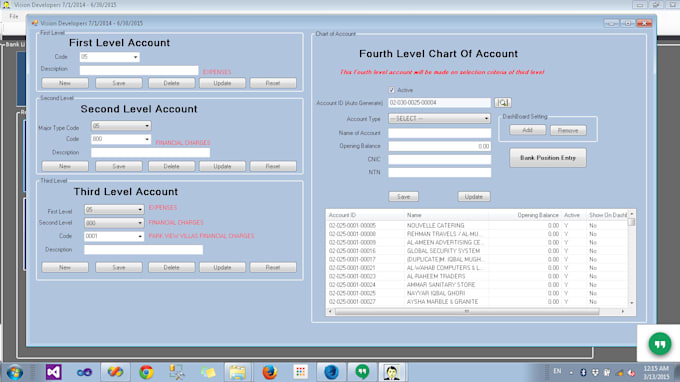Click the accounts list vertical scrollbar thumb
680x382 pixels.
pyautogui.click(x=631, y=222)
